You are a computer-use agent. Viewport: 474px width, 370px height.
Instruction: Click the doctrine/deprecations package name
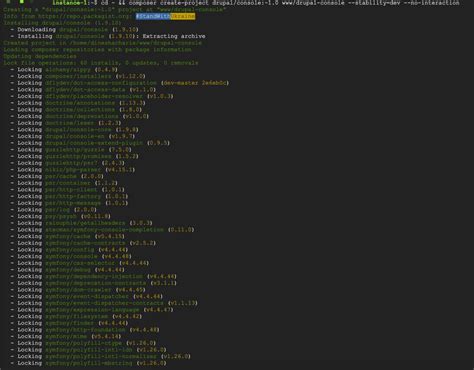82,116
